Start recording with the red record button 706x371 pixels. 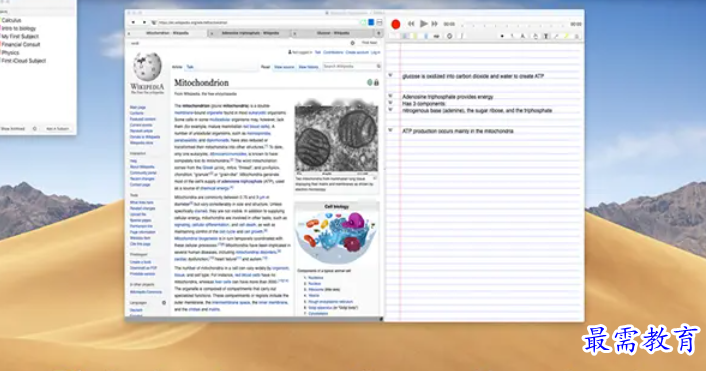point(396,24)
